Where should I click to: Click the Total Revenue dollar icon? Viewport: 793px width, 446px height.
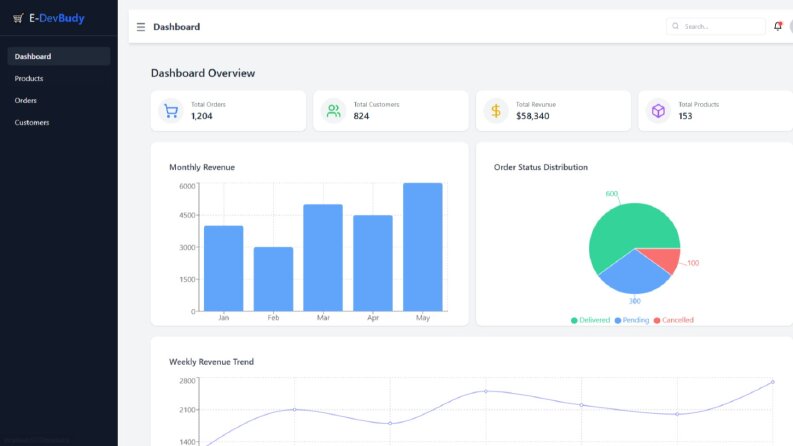point(496,111)
